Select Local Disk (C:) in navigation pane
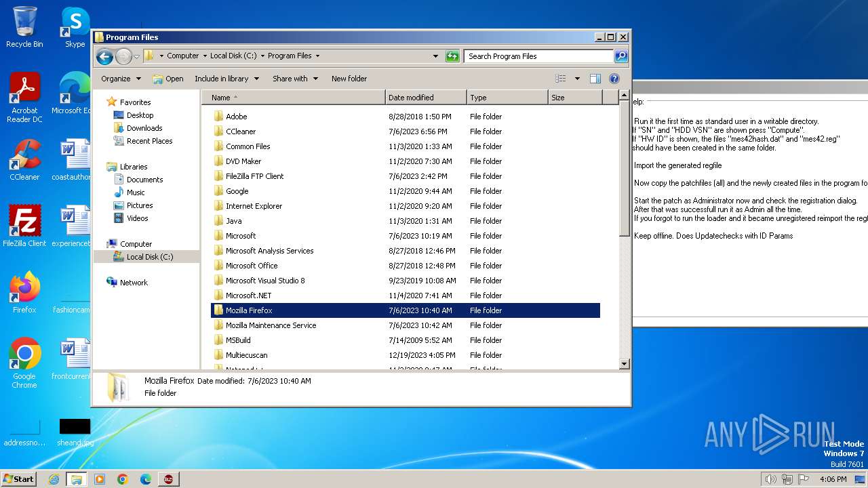This screenshot has height=488, width=868. [x=149, y=257]
